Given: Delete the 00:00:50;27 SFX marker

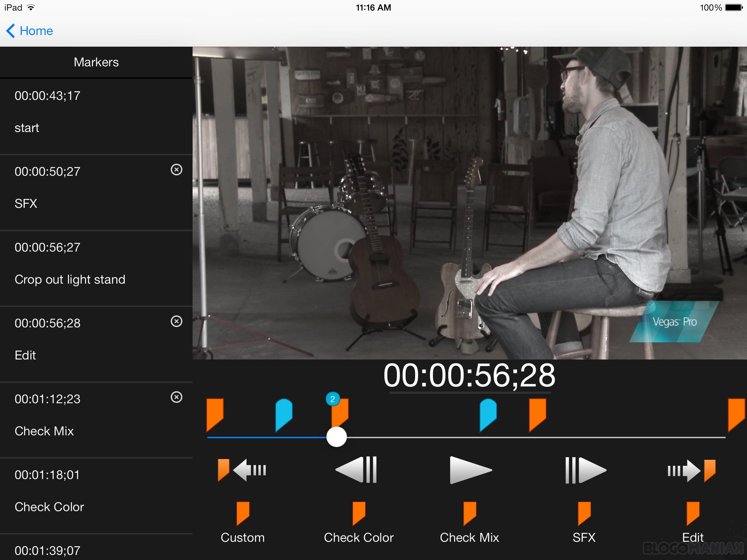Looking at the screenshot, I should coord(177,170).
